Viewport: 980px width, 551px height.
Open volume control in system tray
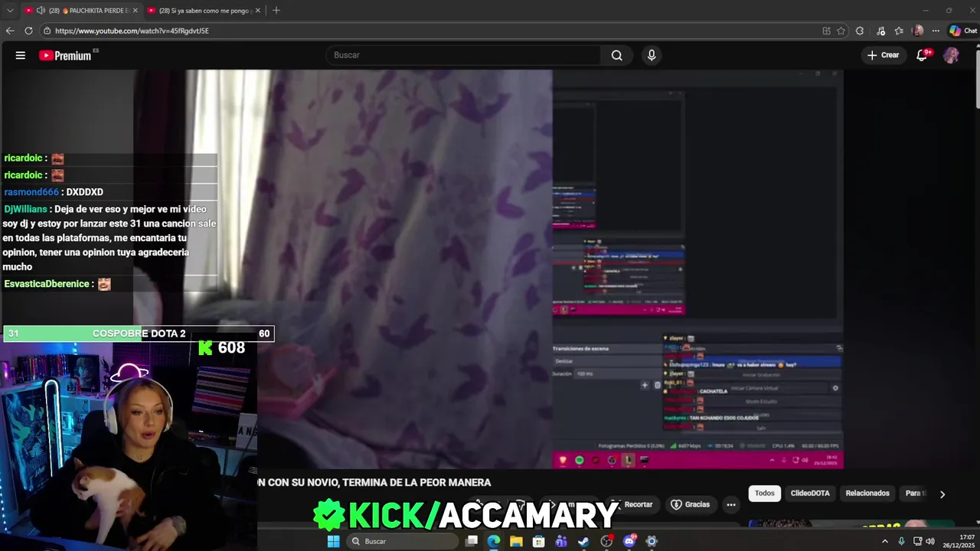tap(930, 541)
